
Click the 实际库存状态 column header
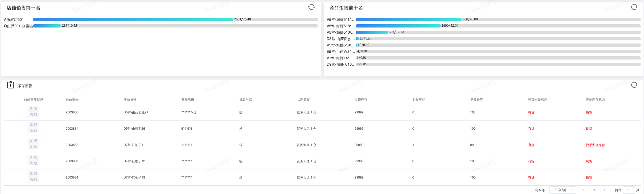[x=595, y=99]
